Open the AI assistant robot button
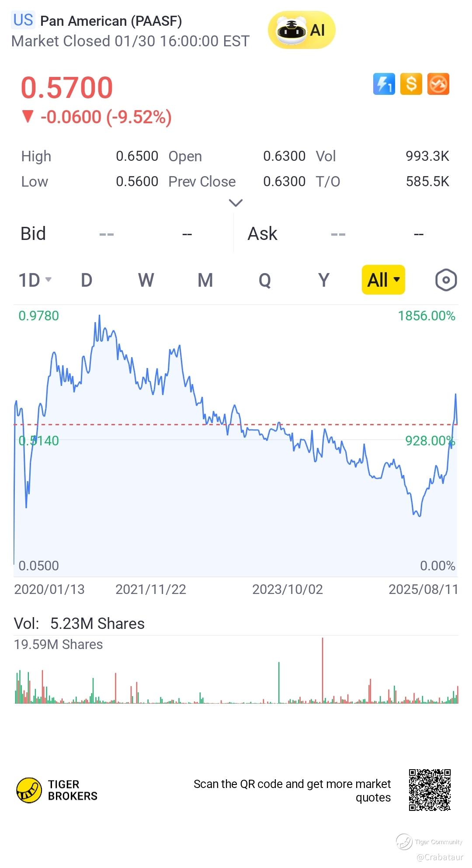Image resolution: width=472 pixels, height=868 pixels. [x=301, y=30]
